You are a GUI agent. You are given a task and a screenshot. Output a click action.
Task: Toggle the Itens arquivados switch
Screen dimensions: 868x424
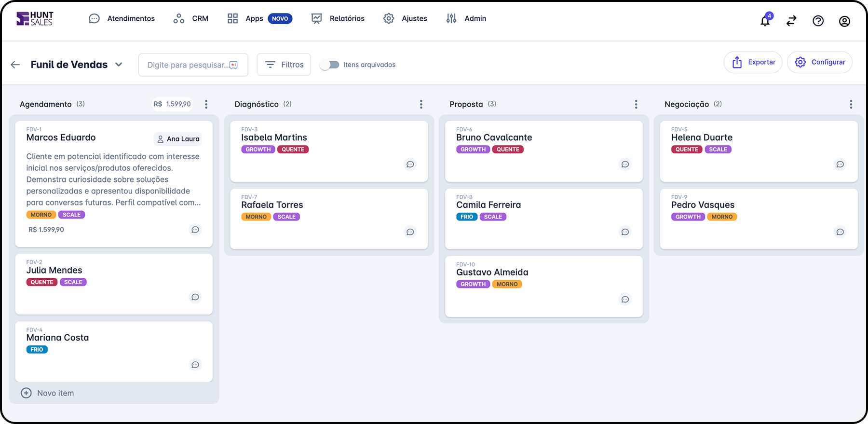click(330, 65)
